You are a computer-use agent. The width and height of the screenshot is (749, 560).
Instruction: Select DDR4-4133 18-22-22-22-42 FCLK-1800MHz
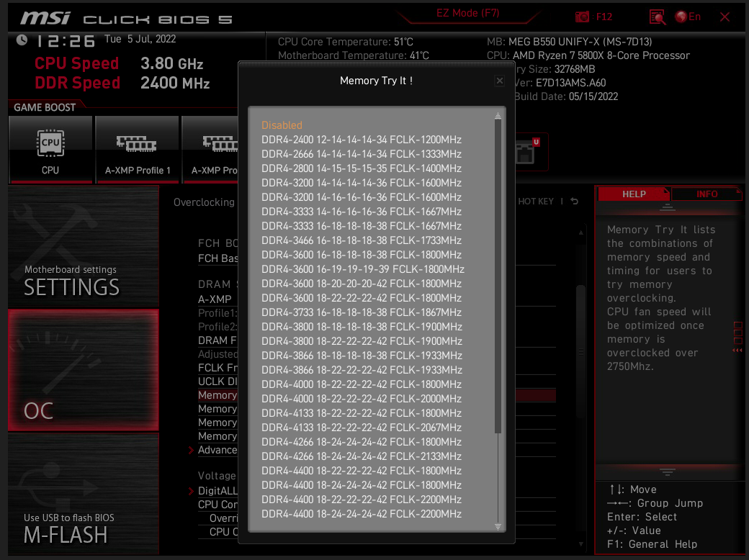click(x=362, y=413)
